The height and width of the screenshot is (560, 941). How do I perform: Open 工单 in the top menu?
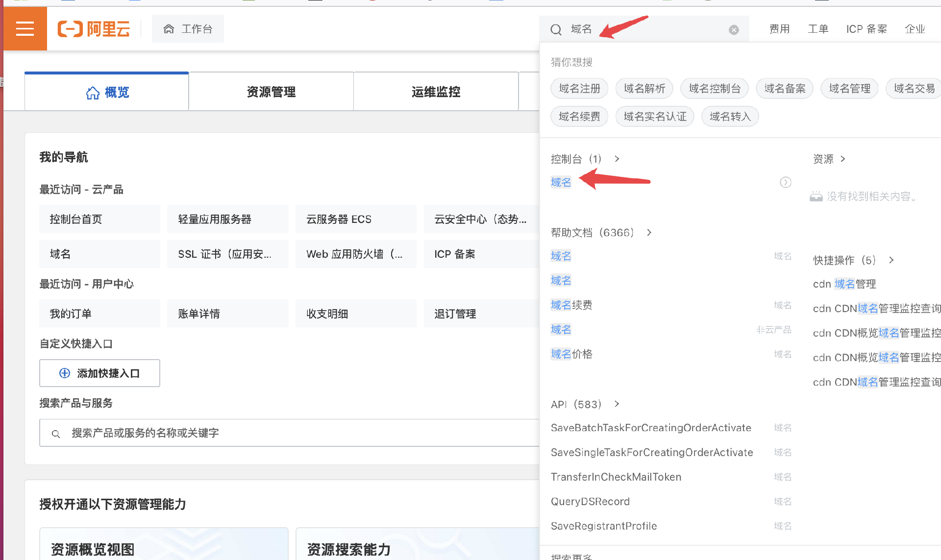(x=818, y=29)
